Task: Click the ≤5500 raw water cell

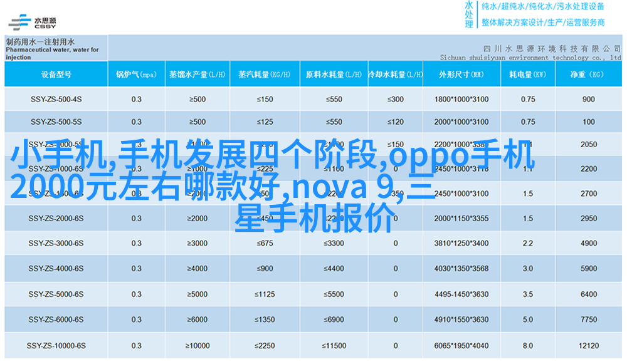Action: pyautogui.click(x=334, y=294)
